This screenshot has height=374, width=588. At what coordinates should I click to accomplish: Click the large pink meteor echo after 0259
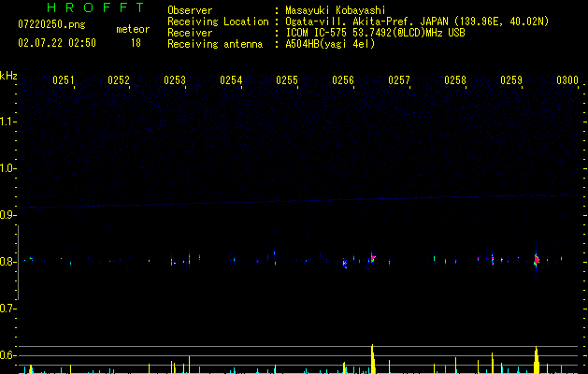click(x=537, y=259)
